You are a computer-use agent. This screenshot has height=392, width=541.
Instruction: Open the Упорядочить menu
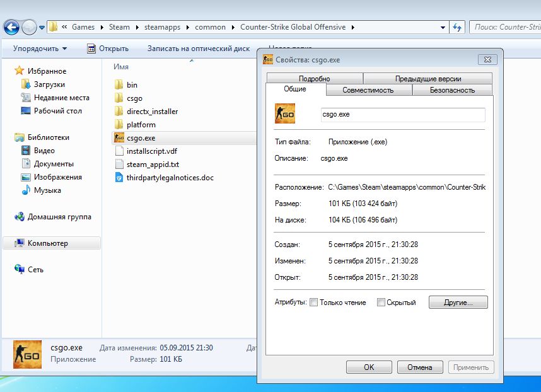(x=40, y=49)
